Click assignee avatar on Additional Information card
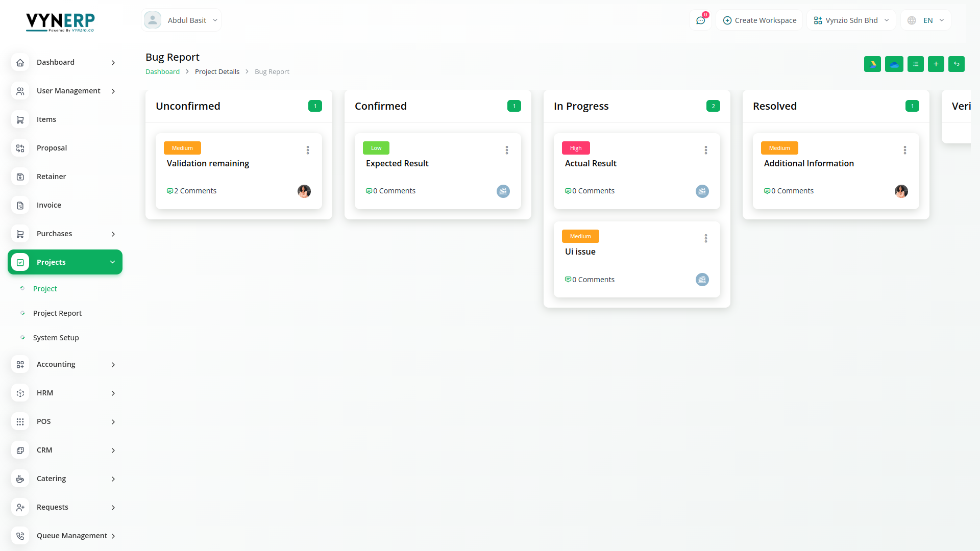The height and width of the screenshot is (551, 980). [x=901, y=191]
